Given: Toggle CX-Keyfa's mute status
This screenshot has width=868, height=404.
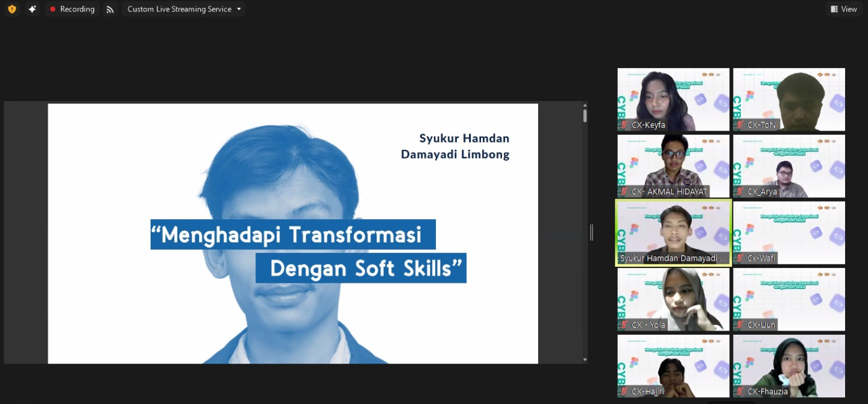Looking at the screenshot, I should 624,125.
